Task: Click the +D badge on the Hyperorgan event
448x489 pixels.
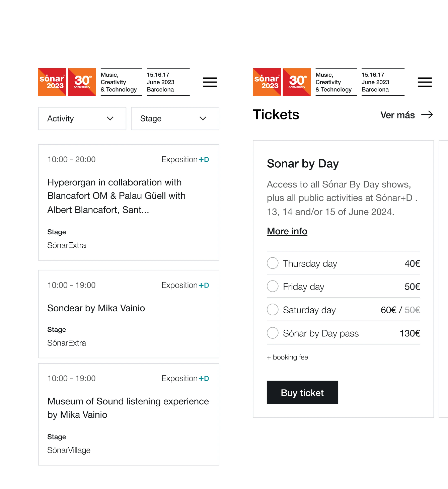Action: click(204, 160)
